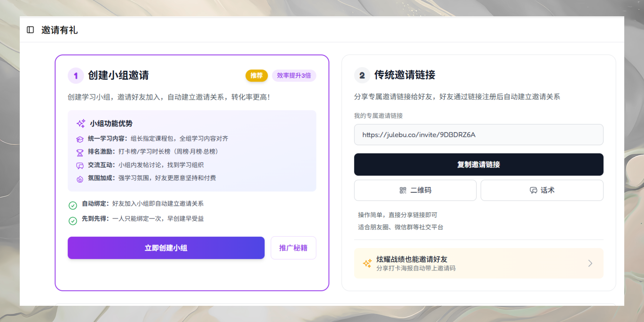644x322 pixels.
Task: Toggle the sidebar panel icon
Action: 30,30
